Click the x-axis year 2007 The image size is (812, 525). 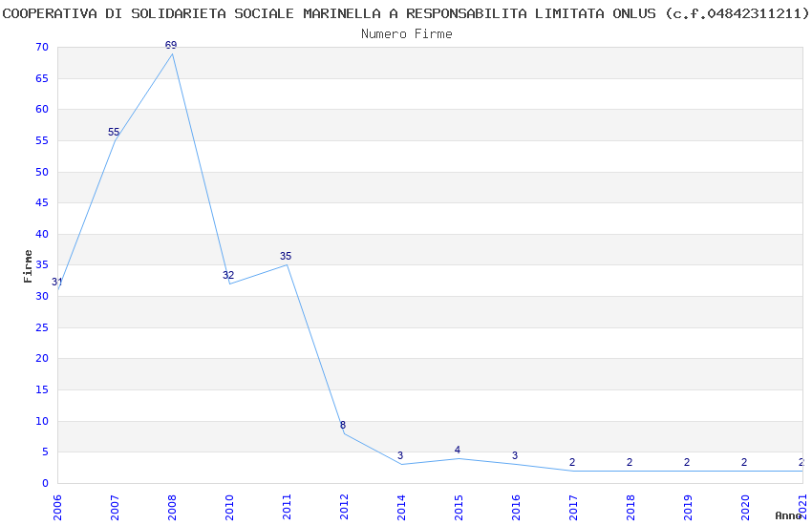(x=115, y=507)
